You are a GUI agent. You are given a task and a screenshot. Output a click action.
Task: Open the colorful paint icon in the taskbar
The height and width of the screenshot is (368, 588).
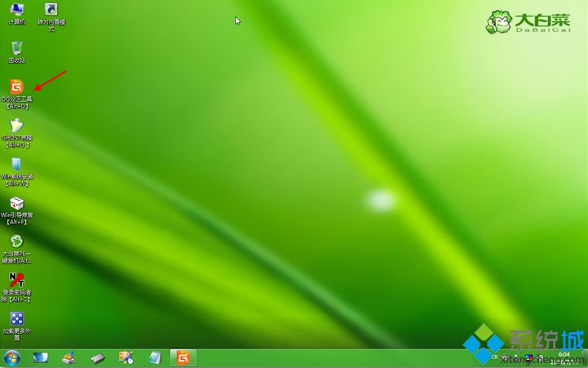tap(126, 358)
